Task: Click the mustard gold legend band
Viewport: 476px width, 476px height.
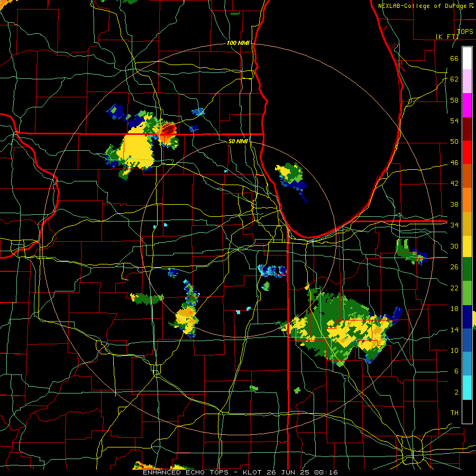Action: coord(467,224)
